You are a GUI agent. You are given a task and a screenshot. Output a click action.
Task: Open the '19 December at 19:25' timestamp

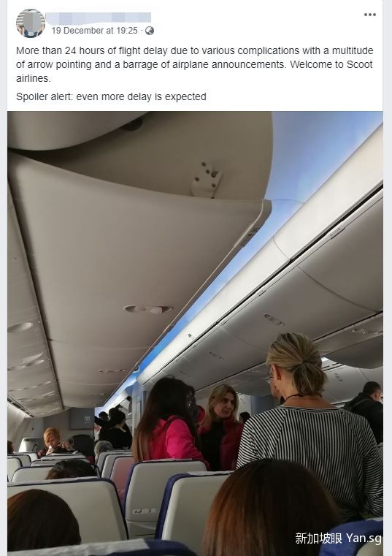click(94, 31)
